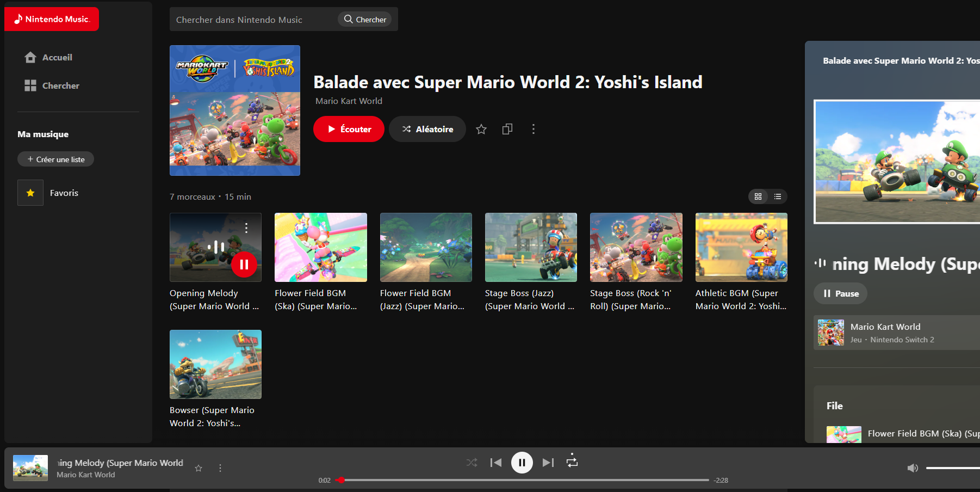Focus the Chercher dans Nintendo Music field
The height and width of the screenshot is (492, 980).
pyautogui.click(x=253, y=20)
